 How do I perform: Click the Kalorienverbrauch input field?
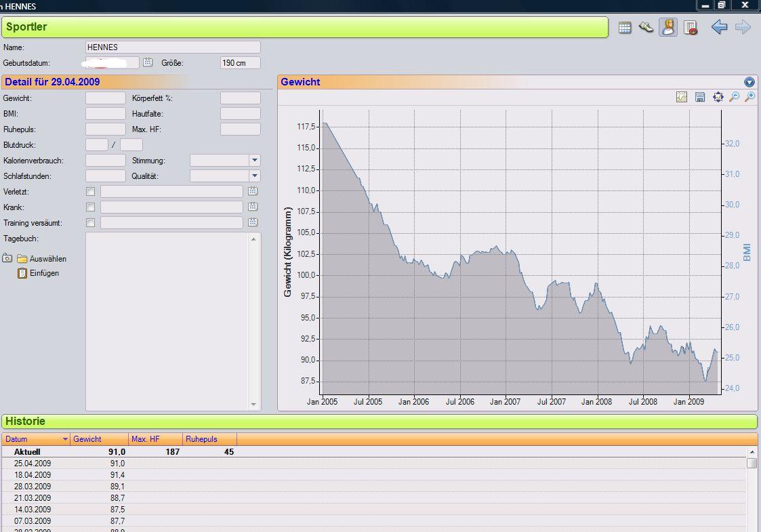tap(105, 160)
